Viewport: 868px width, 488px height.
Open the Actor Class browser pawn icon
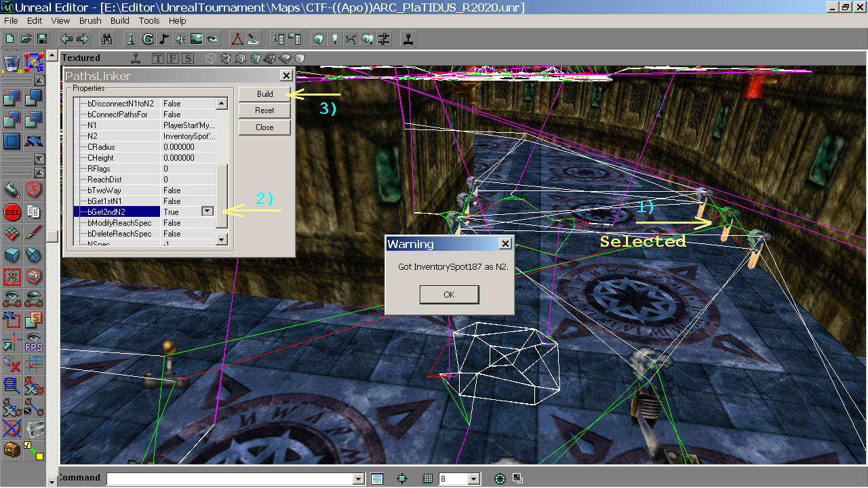pos(131,39)
